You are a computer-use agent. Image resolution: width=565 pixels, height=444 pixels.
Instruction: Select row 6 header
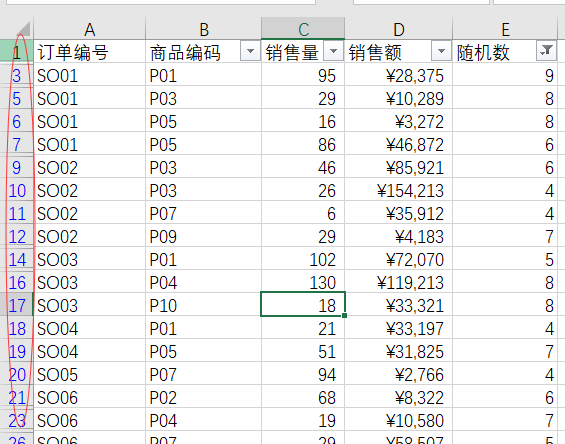point(17,121)
